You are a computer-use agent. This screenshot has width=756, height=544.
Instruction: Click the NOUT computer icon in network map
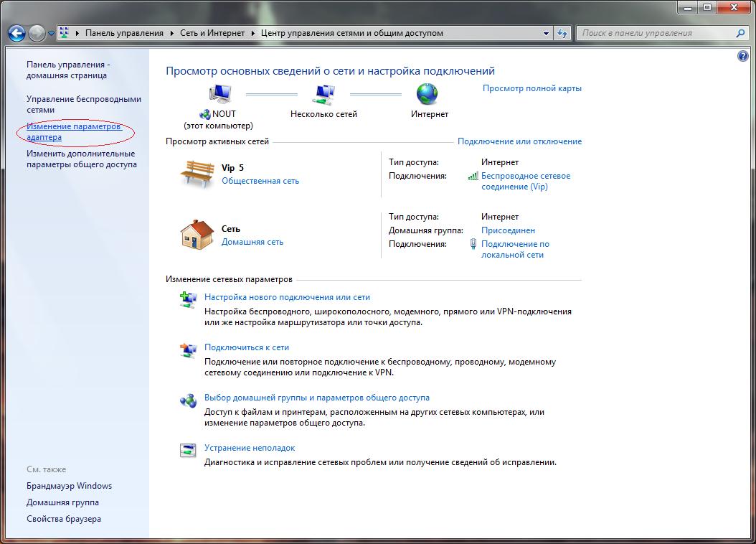219,94
